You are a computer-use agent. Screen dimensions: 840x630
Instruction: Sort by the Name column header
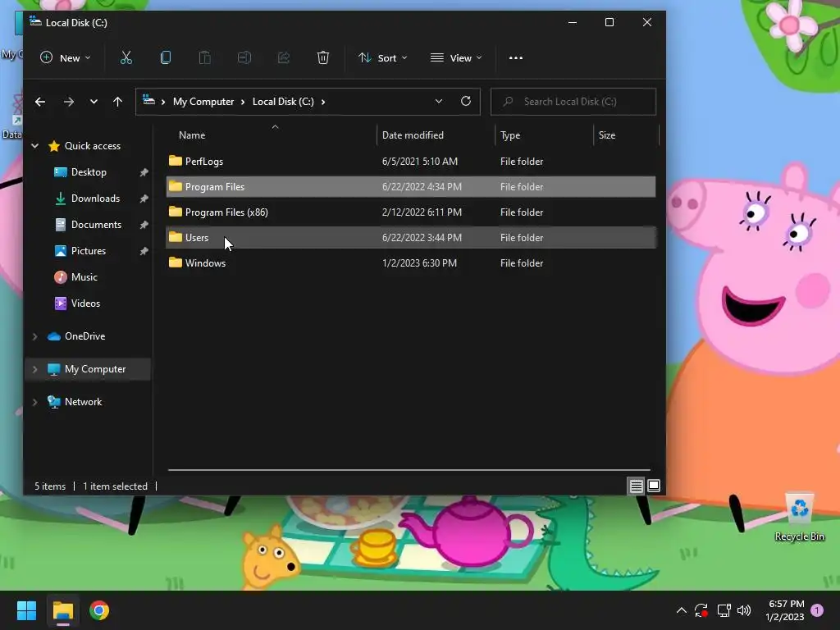click(x=192, y=135)
